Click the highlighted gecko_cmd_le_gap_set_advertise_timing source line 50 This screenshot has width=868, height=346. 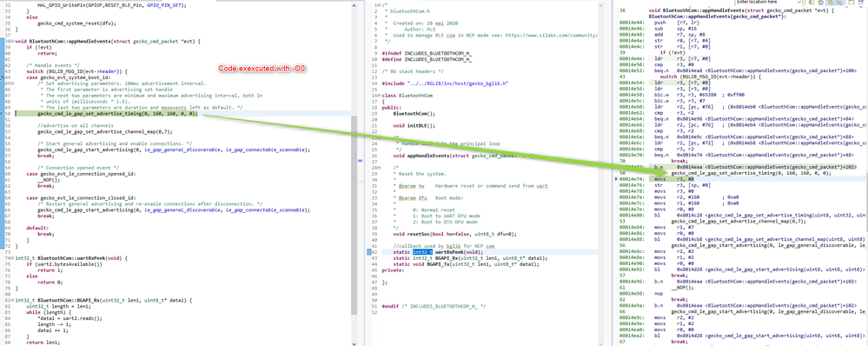[117, 114]
